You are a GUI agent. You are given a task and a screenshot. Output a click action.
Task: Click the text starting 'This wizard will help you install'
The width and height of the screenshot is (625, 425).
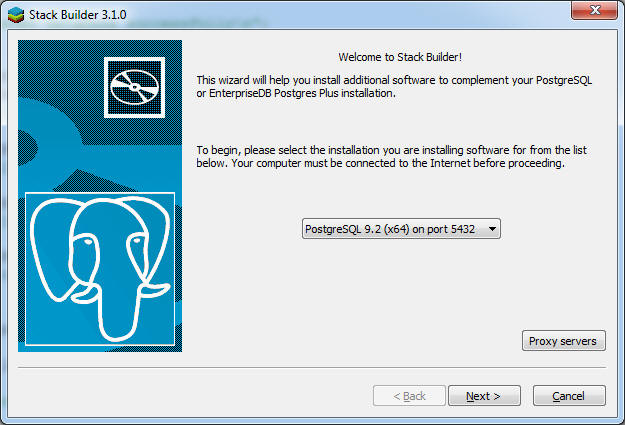tap(394, 87)
